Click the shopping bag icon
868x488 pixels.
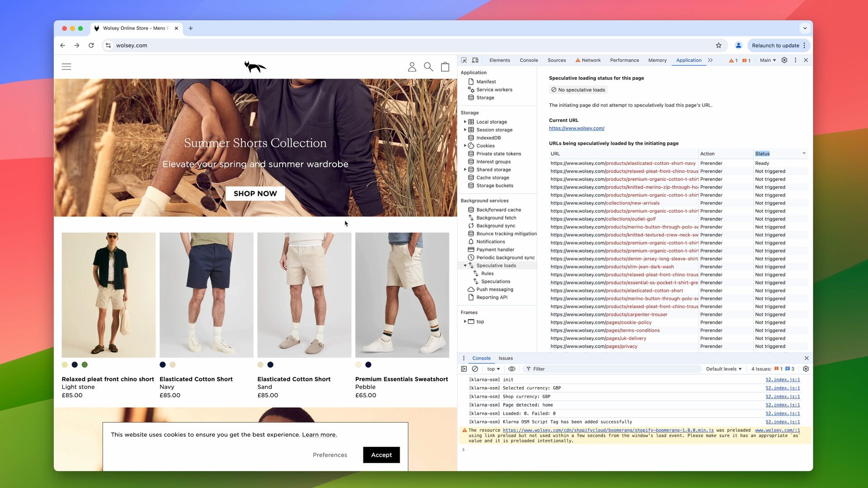tap(445, 67)
